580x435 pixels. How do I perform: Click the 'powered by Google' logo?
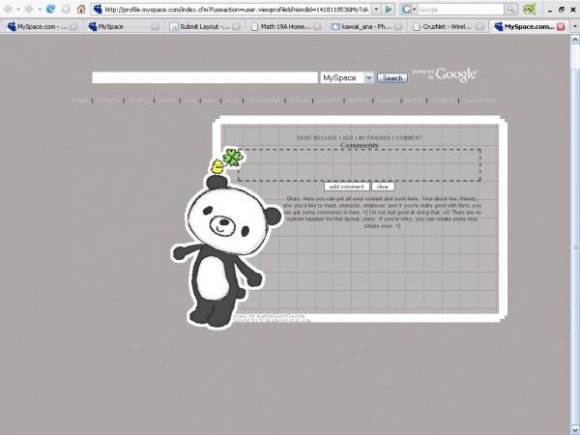[445, 74]
